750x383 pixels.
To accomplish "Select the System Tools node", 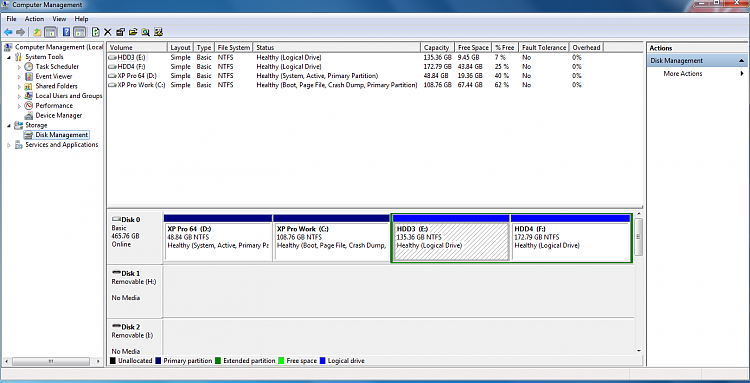I will pos(44,57).
